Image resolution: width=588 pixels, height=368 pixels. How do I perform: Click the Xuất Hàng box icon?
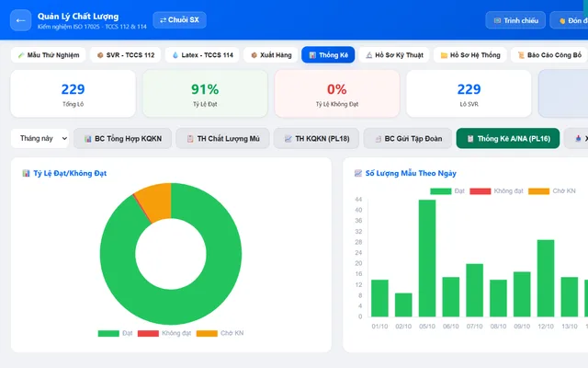coord(254,55)
